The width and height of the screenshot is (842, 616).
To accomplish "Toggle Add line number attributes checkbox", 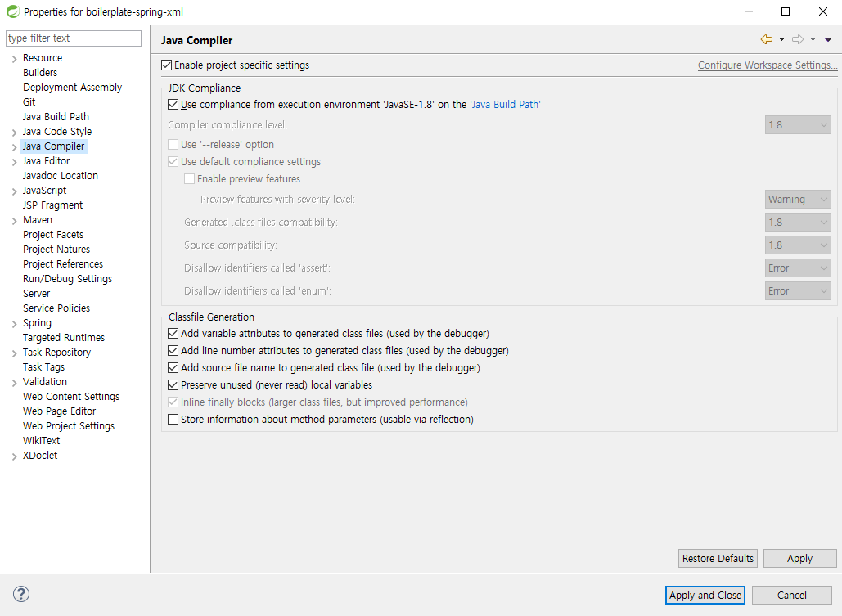I will click(x=173, y=351).
